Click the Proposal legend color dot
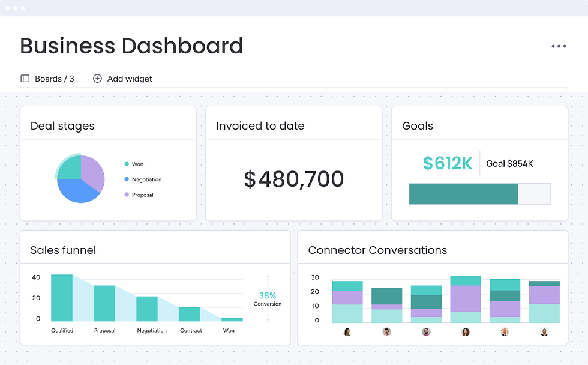The width and height of the screenshot is (588, 365). coord(127,195)
